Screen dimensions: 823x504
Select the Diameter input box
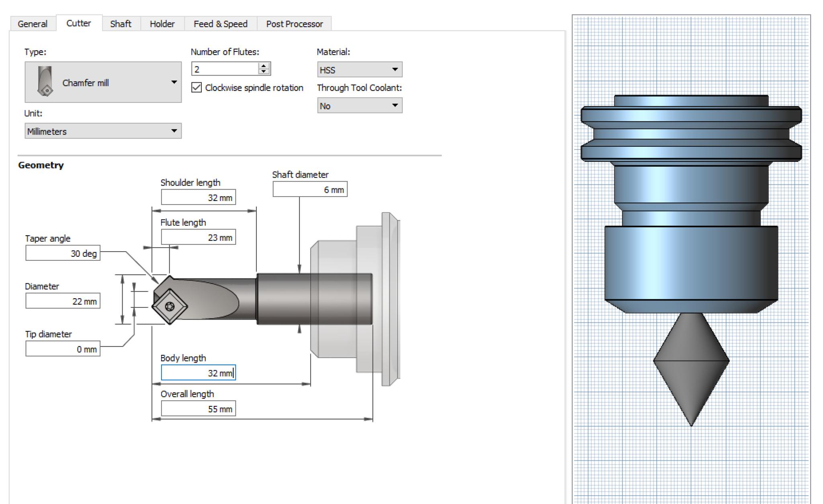(x=63, y=301)
